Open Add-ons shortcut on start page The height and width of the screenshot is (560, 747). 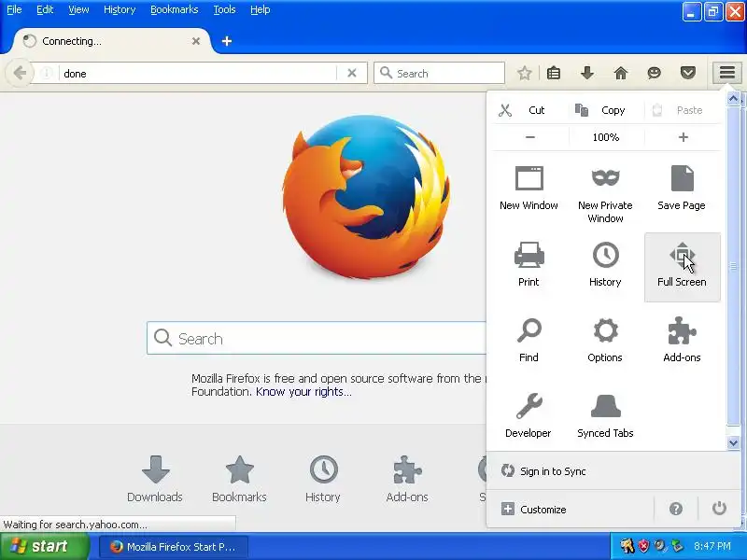(407, 479)
